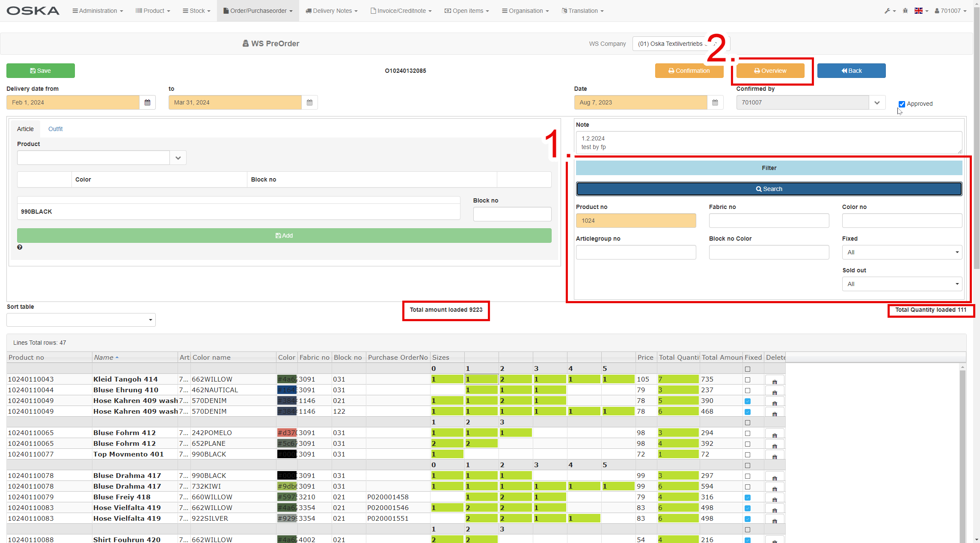
Task: Toggle Fixed checkbox for Bluse Ehrung 410
Action: tap(748, 391)
